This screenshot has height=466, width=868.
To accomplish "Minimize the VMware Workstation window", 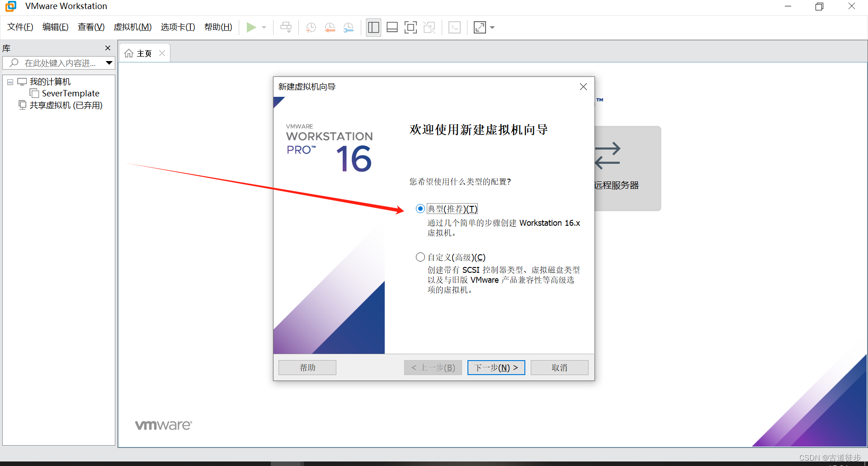I will tap(788, 6).
